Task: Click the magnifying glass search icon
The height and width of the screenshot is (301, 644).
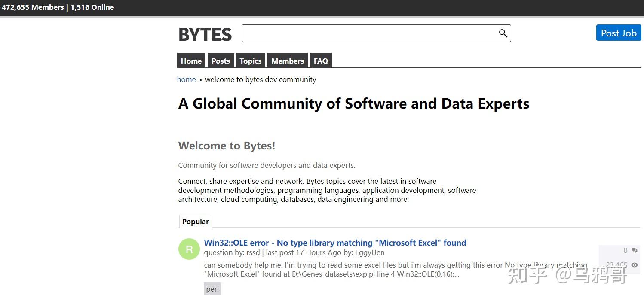Action: point(503,33)
